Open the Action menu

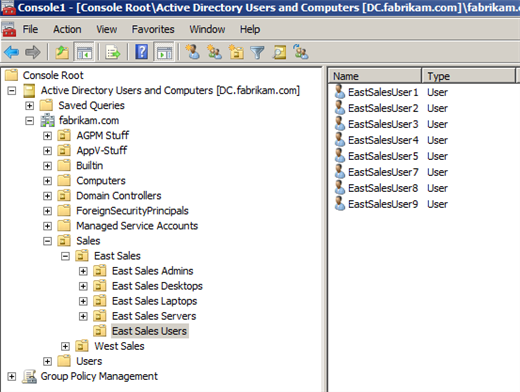point(67,29)
